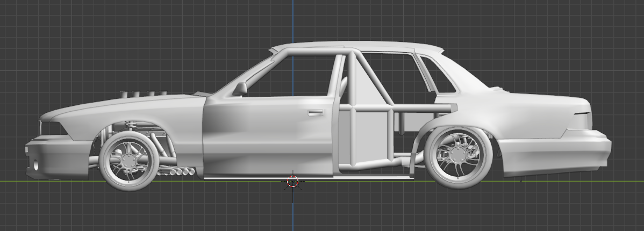The image size is (644, 231).
Task: Select the round fog light on front bumper
Action: pyautogui.click(x=35, y=165)
